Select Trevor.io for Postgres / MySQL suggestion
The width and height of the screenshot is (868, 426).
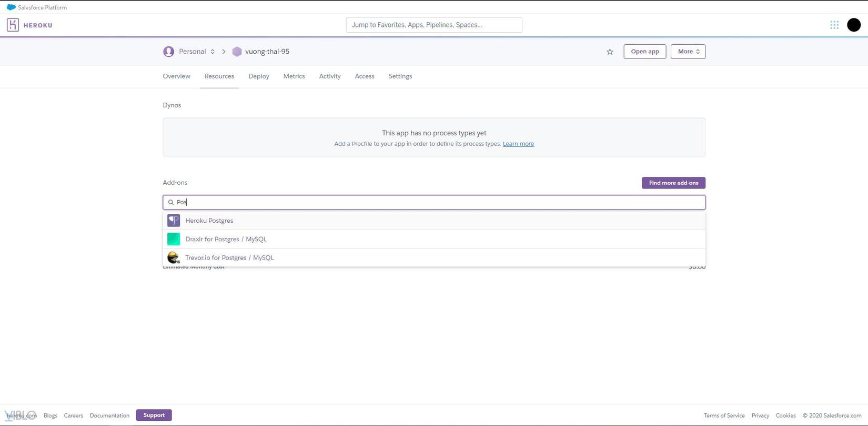tap(434, 257)
